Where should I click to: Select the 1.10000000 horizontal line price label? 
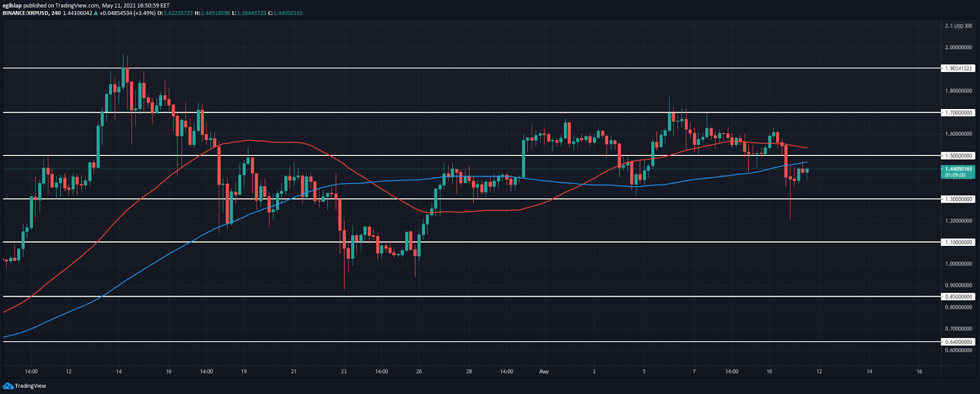click(959, 243)
